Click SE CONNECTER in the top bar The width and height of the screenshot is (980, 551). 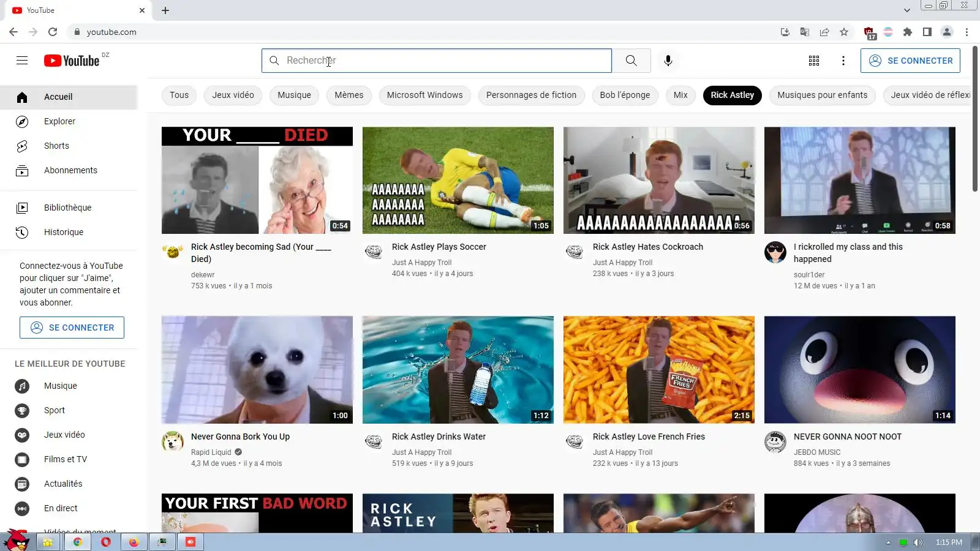pos(910,61)
